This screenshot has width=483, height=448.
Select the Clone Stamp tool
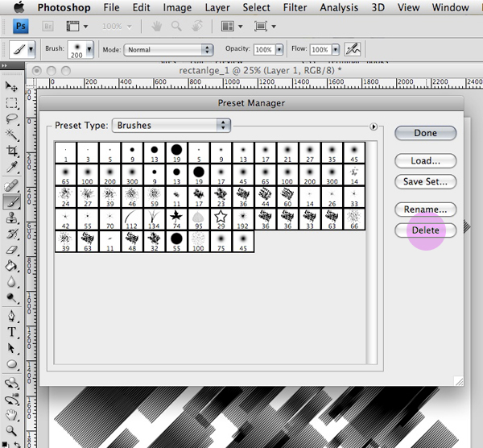[12, 218]
